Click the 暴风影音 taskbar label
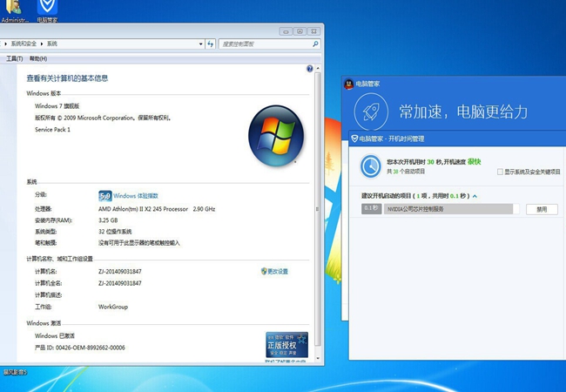This screenshot has height=392, width=566. point(15,372)
